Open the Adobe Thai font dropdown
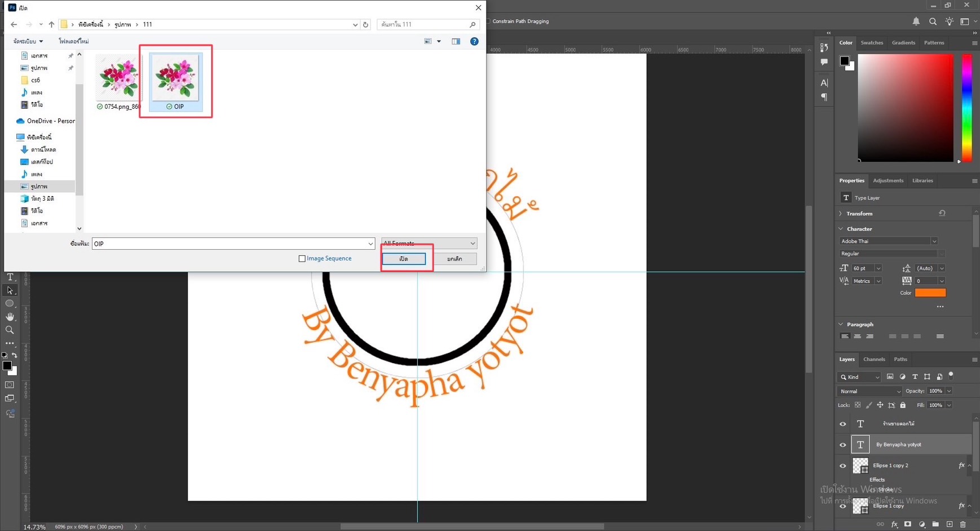The height and width of the screenshot is (531, 980). pos(888,241)
